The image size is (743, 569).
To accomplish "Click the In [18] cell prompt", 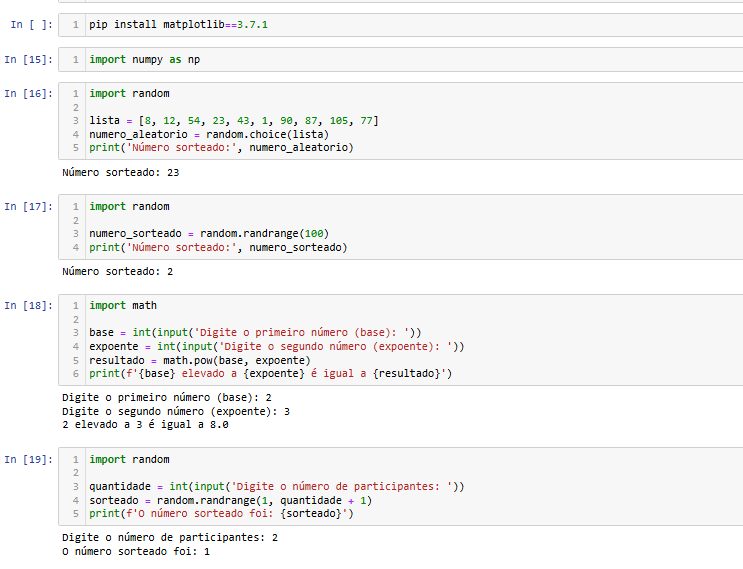I will [x=28, y=306].
